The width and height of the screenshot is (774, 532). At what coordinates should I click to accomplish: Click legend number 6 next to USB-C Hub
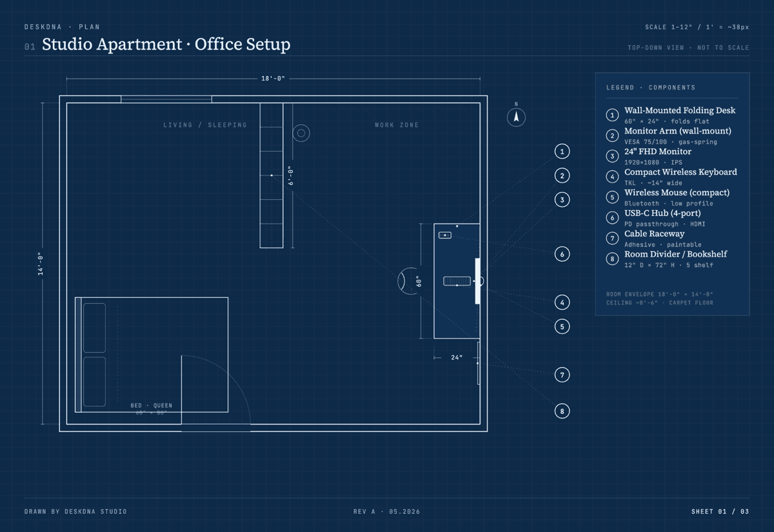click(612, 218)
